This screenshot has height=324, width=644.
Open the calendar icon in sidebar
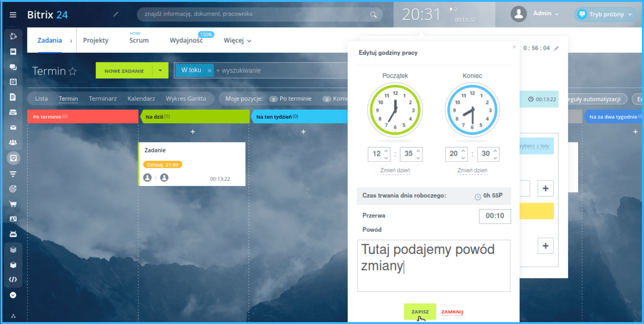13,82
